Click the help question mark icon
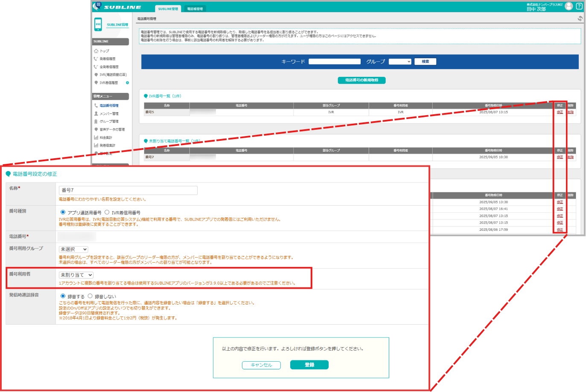 click(579, 6)
